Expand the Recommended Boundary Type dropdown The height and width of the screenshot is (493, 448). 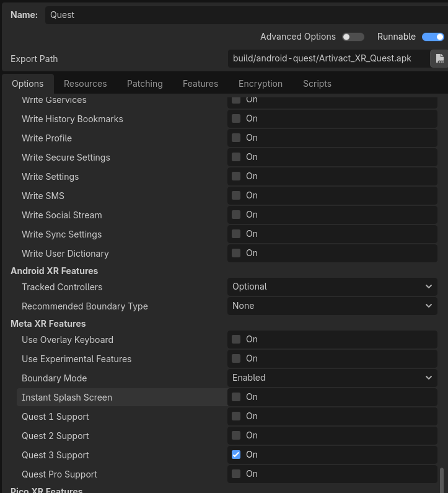(x=332, y=306)
